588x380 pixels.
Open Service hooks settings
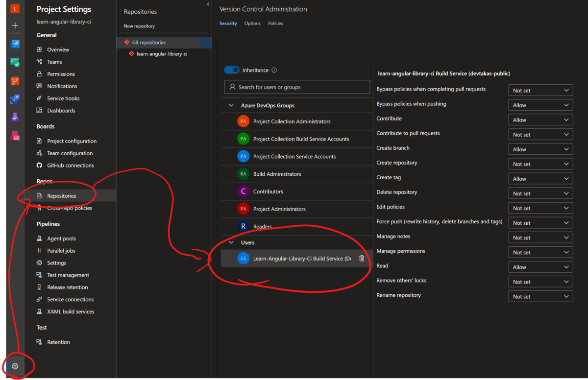[63, 98]
